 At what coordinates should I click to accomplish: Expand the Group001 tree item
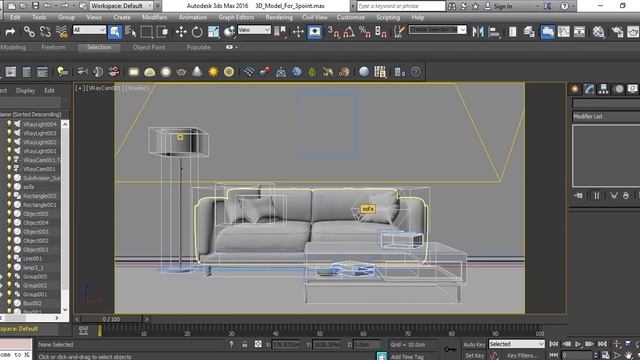pyautogui.click(x=2, y=294)
